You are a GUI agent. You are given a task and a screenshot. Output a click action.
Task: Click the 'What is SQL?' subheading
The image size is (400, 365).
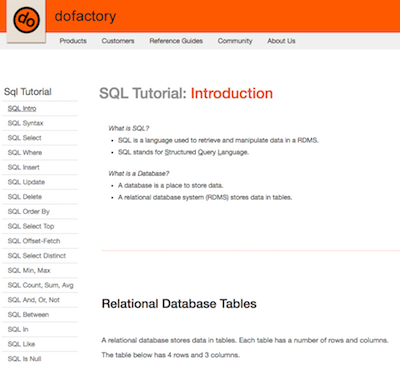coord(129,128)
